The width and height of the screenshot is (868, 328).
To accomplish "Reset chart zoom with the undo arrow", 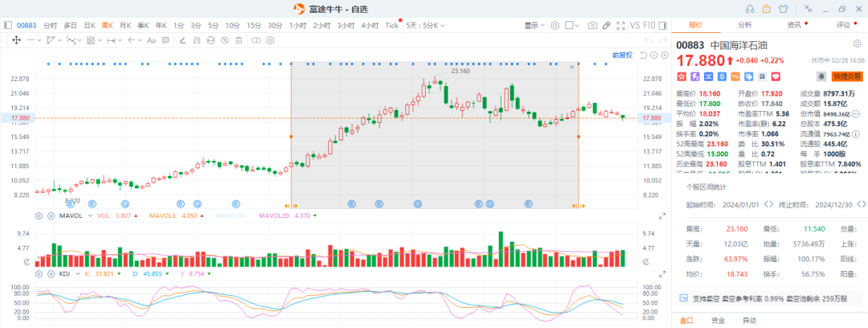I will pos(643,55).
